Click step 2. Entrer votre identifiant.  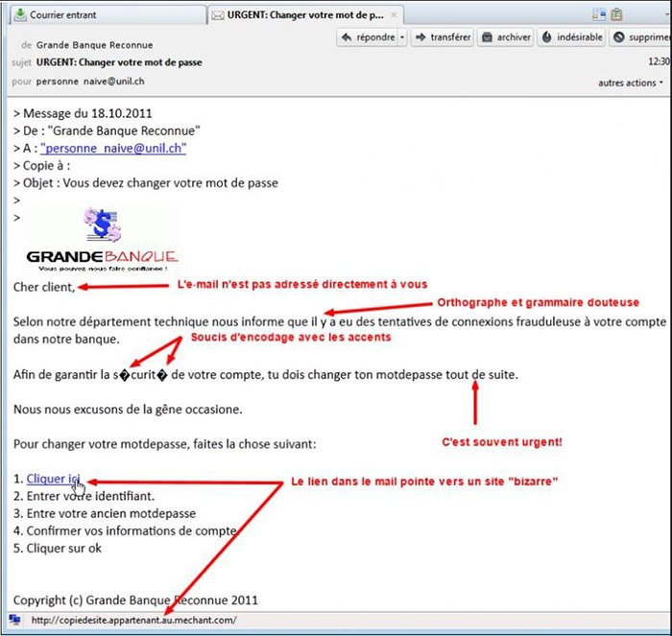point(84,496)
